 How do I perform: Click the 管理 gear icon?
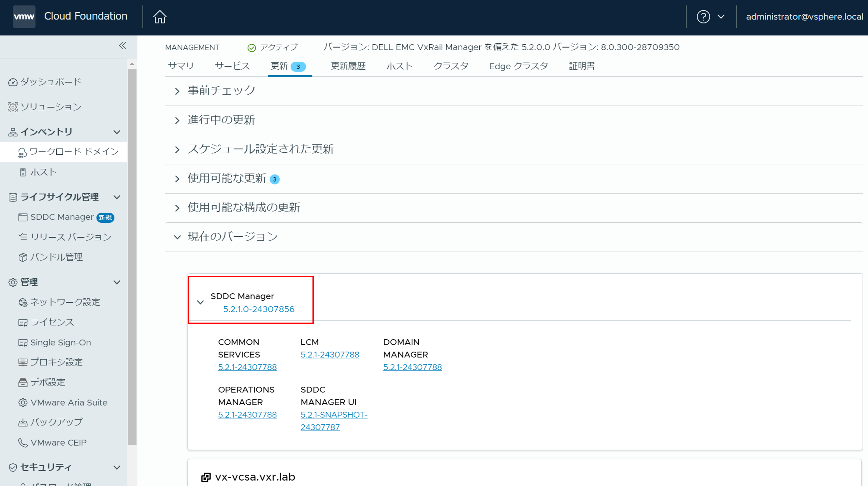pyautogui.click(x=13, y=282)
